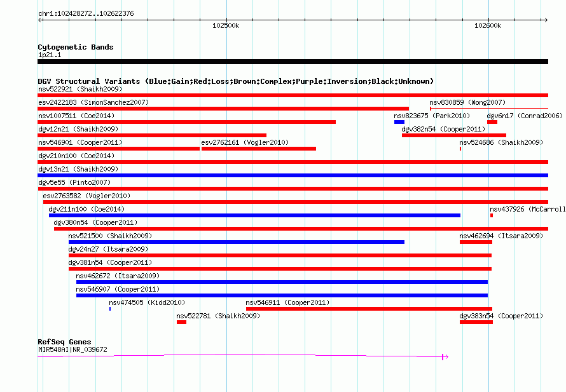Select the nsv830859 (Wong2007) thin red line
This screenshot has height=392, width=566.
(x=489, y=108)
